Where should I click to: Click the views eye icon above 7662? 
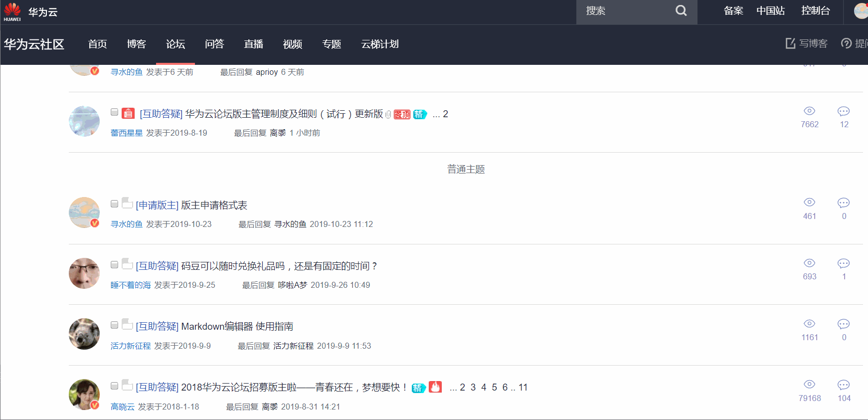click(x=810, y=111)
